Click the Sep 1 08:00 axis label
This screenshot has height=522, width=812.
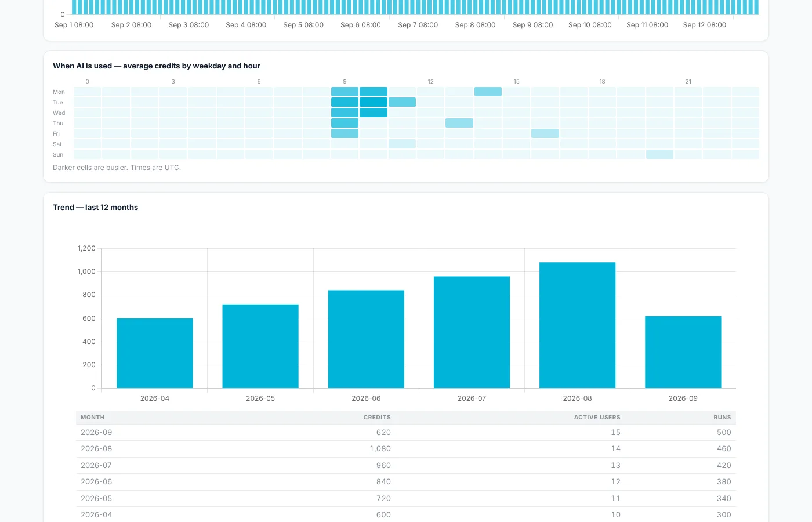74,25
